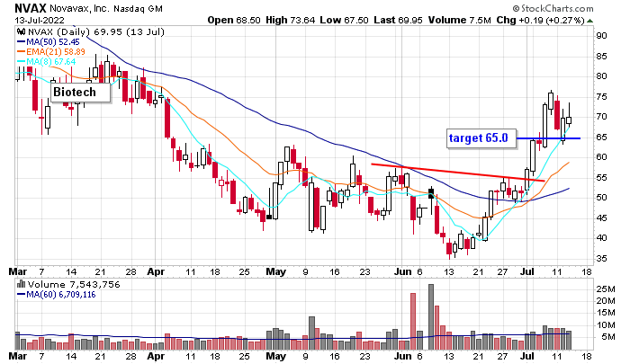Image resolution: width=630 pixels, height=364 pixels.
Task: Click the MA(60) 6,709,116 legend entry
Action: [56, 295]
